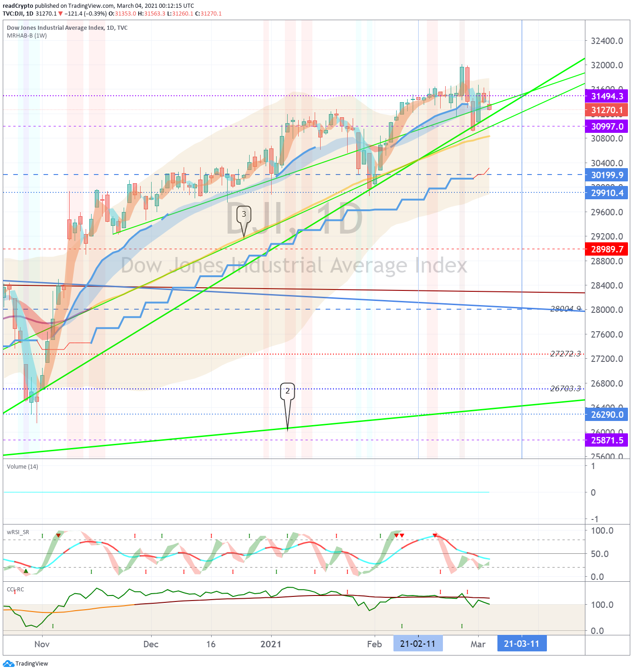This screenshot has height=672, width=633.
Task: Click the purple 31494.3 price label
Action: 606,96
